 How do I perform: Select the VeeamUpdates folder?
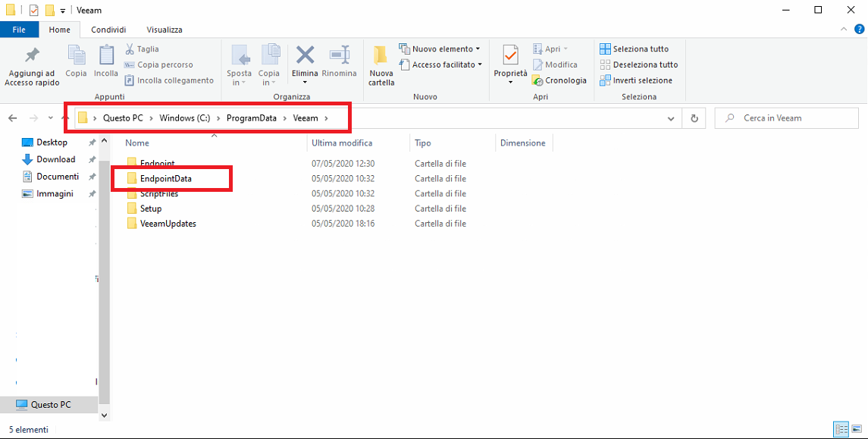click(x=168, y=224)
